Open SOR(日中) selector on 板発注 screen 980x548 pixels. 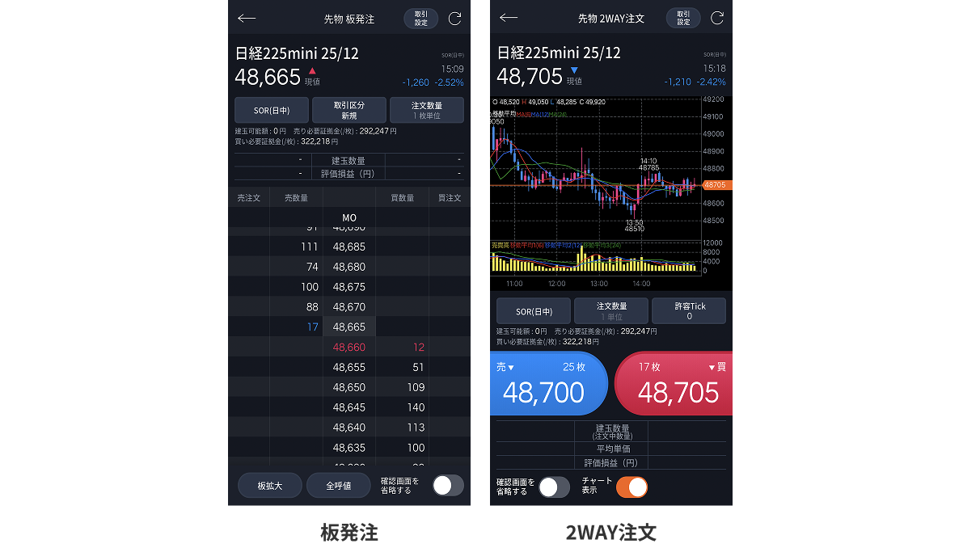(272, 110)
